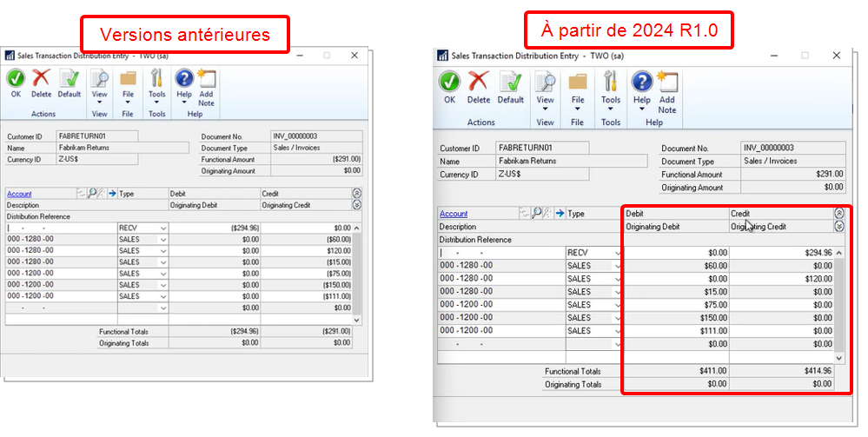
Task: Click Default icon in the 2024 R1.0 window
Action: (x=510, y=82)
